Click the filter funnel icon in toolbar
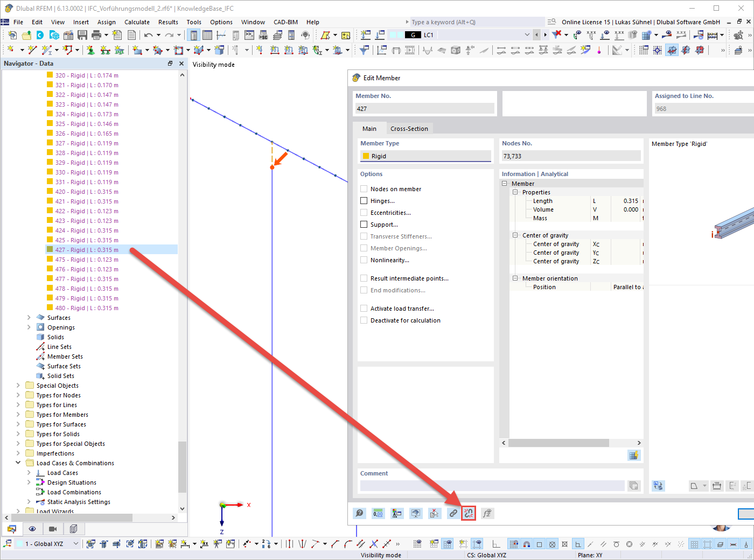754x560 pixels. click(365, 50)
